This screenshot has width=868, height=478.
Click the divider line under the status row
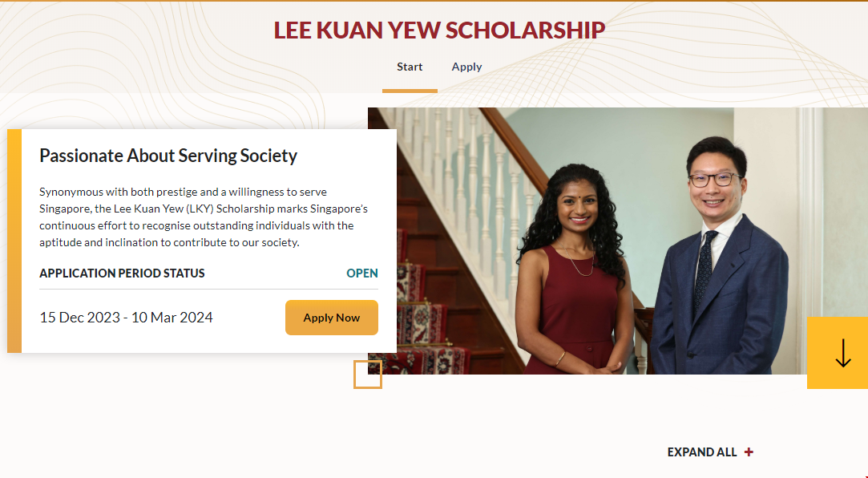[x=208, y=289]
